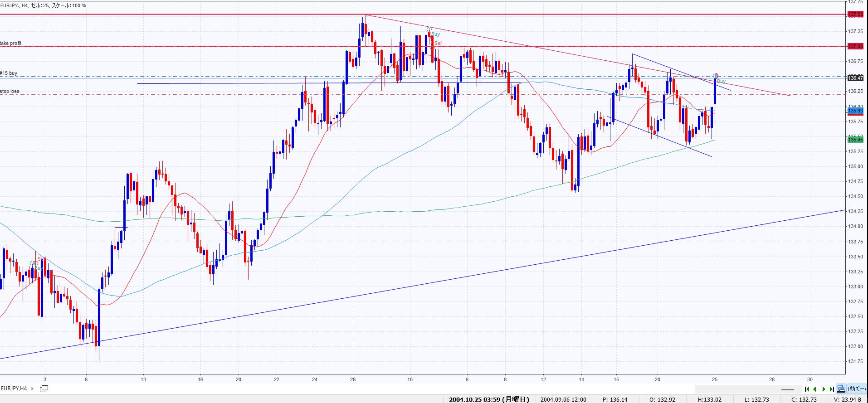Click the 136.47 current price tag
868x403 pixels.
(855, 78)
